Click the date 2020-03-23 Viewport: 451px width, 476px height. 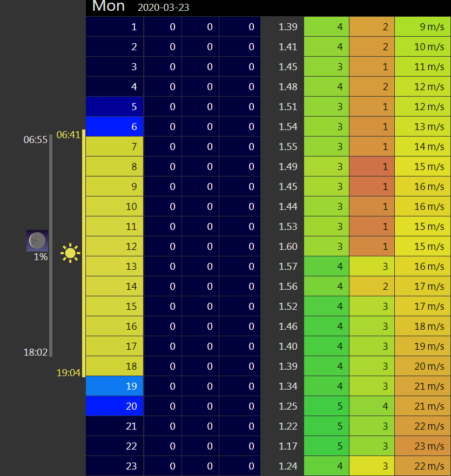[x=163, y=8]
